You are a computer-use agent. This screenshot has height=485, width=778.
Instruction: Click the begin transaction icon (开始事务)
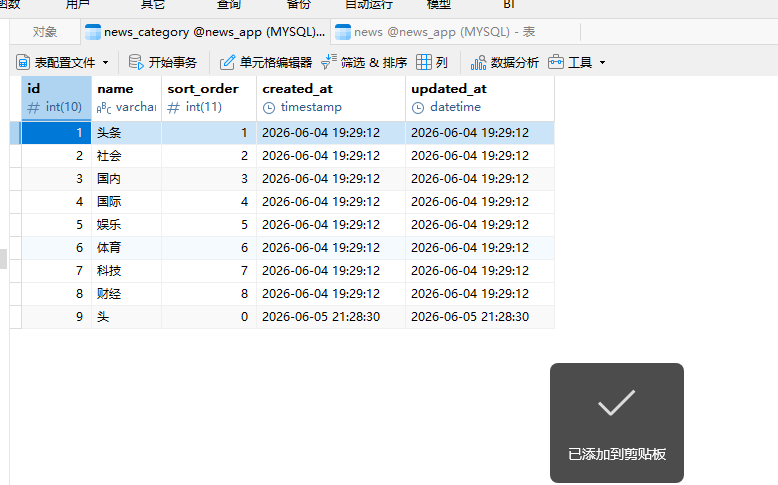tap(136, 63)
